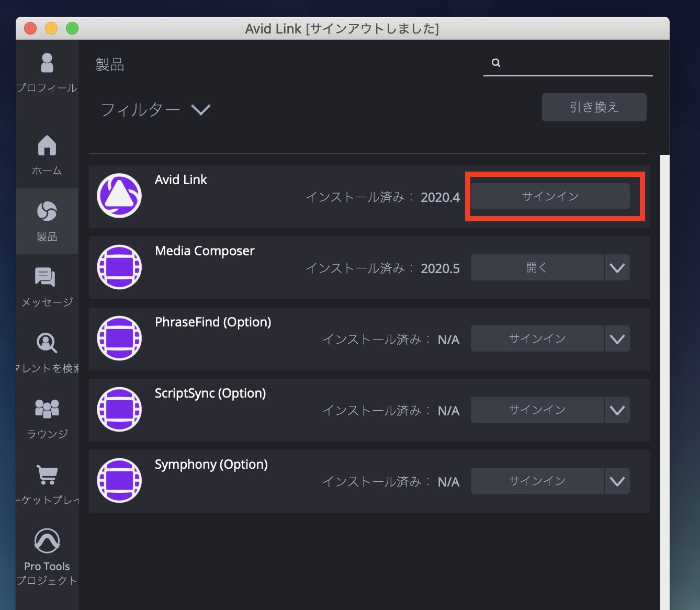This screenshot has height=610, width=700.
Task: Expand Media Composer options dropdown arrow
Action: click(x=617, y=268)
